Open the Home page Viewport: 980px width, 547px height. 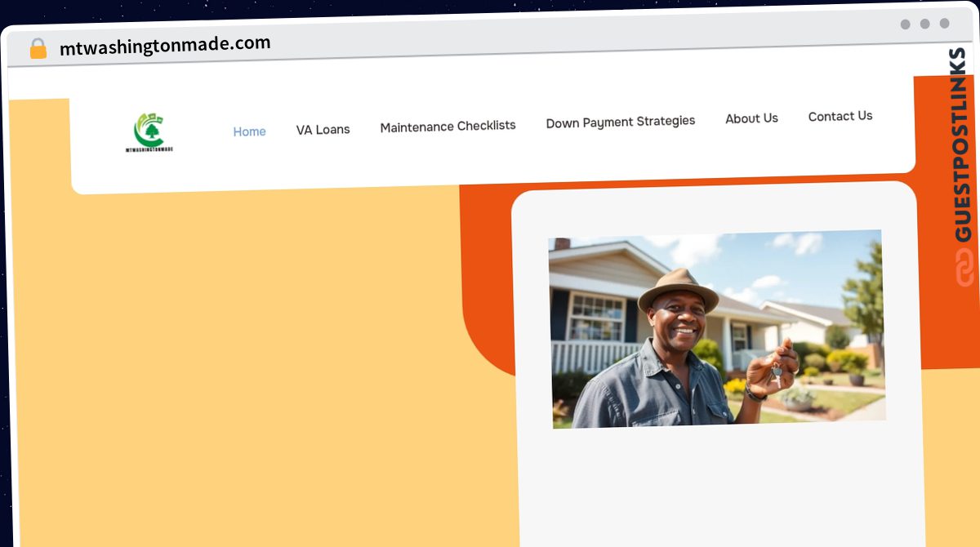click(x=249, y=131)
